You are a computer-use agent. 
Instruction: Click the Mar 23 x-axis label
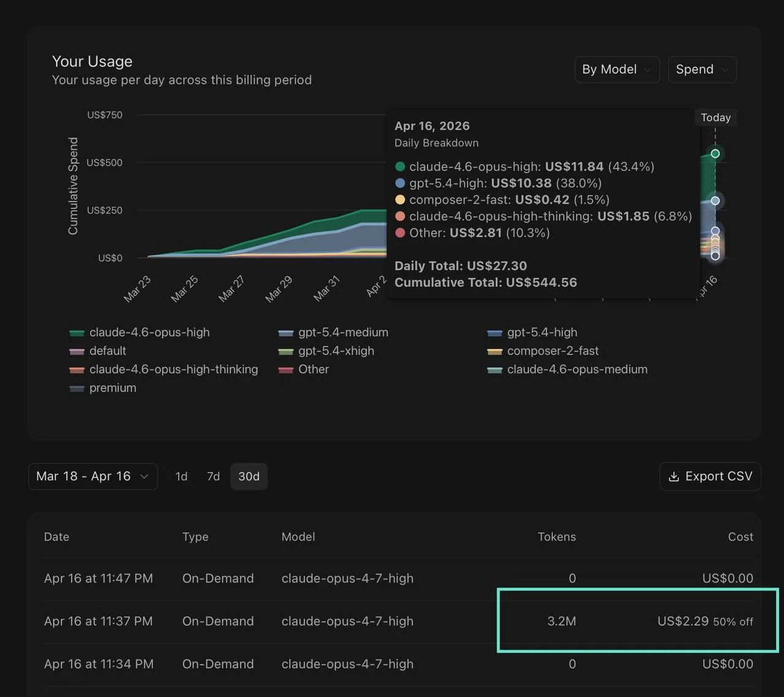click(137, 289)
